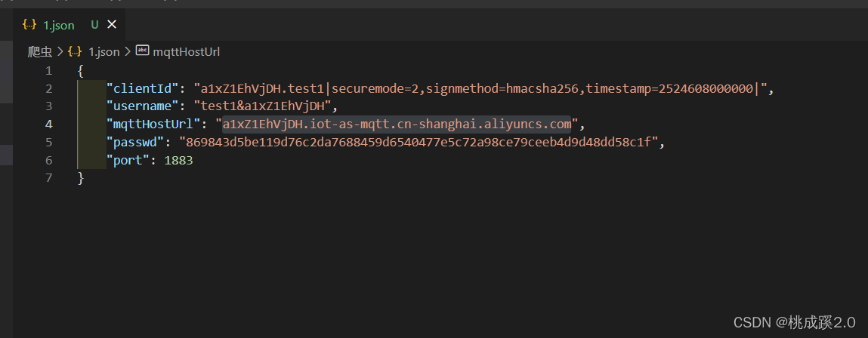Click the long "passwd" hash string
This screenshot has width=868, height=338.
click(x=419, y=142)
